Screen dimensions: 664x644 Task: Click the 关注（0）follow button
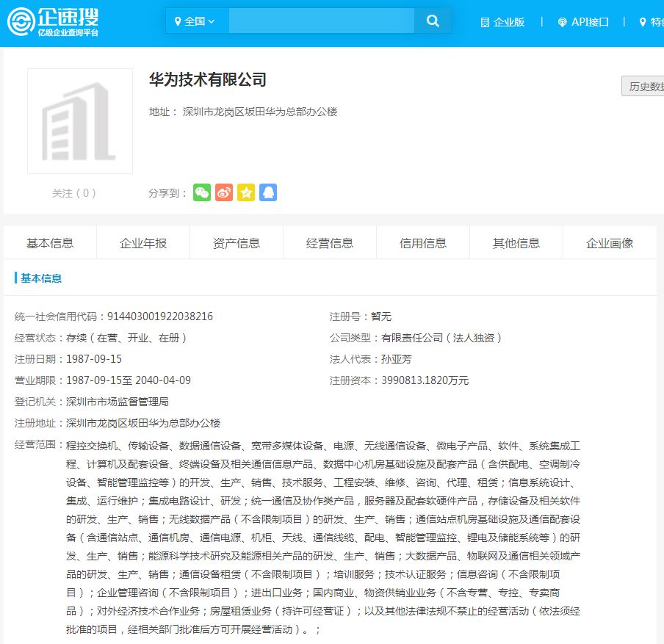click(x=74, y=192)
